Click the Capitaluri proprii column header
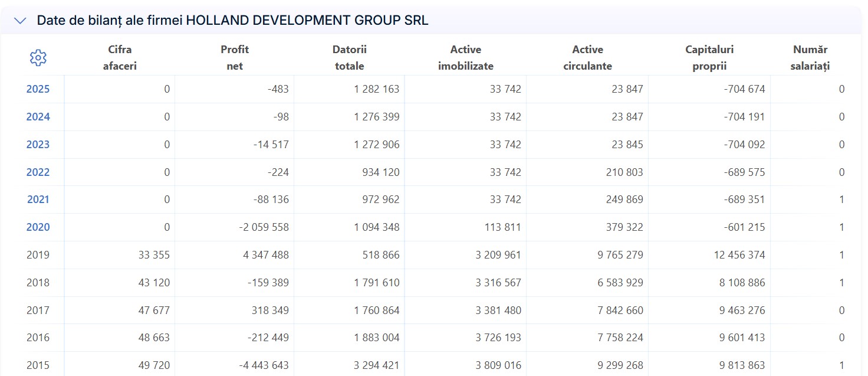Screen dimensions: 868x376 pos(709,58)
